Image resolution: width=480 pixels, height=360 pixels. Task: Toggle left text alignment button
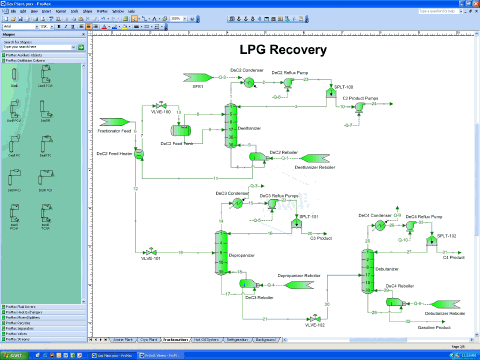[81, 27]
